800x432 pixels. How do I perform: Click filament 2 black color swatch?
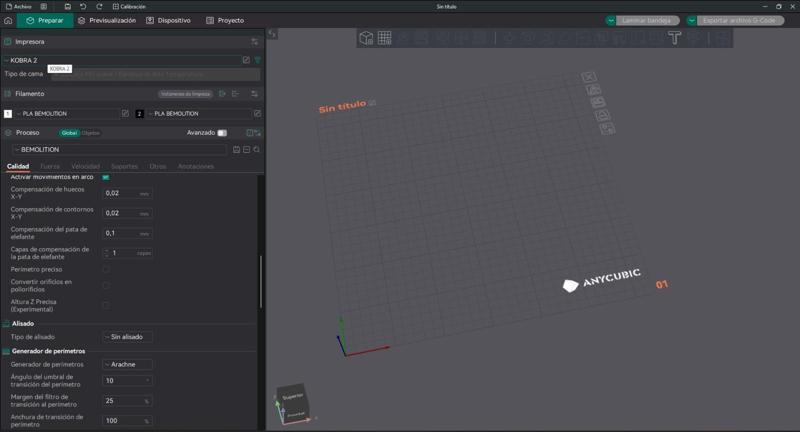click(139, 114)
